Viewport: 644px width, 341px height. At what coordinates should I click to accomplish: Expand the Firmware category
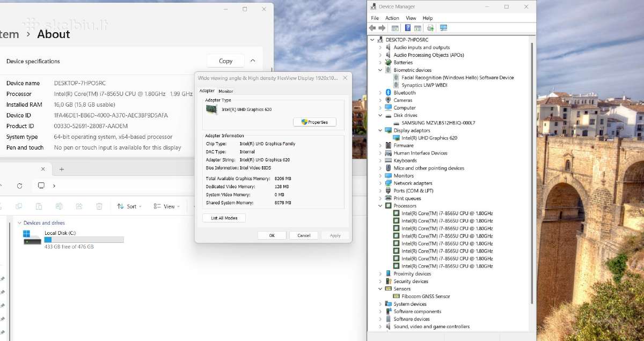click(x=380, y=145)
